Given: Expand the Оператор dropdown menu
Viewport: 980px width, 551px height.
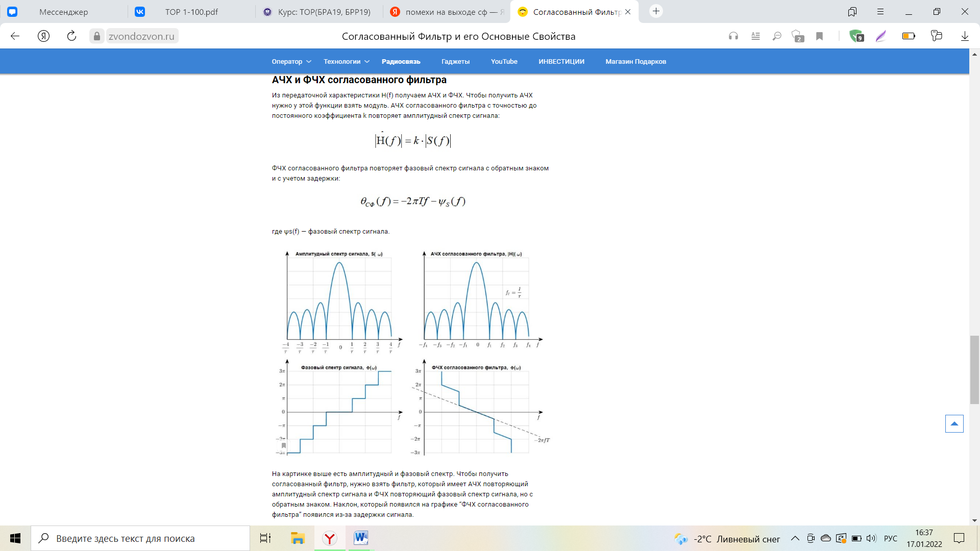Looking at the screenshot, I should coord(291,62).
